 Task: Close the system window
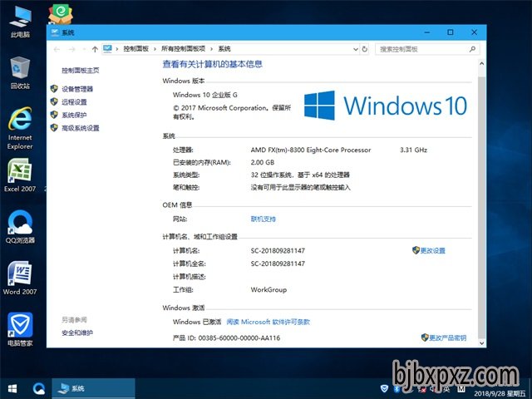(x=474, y=32)
